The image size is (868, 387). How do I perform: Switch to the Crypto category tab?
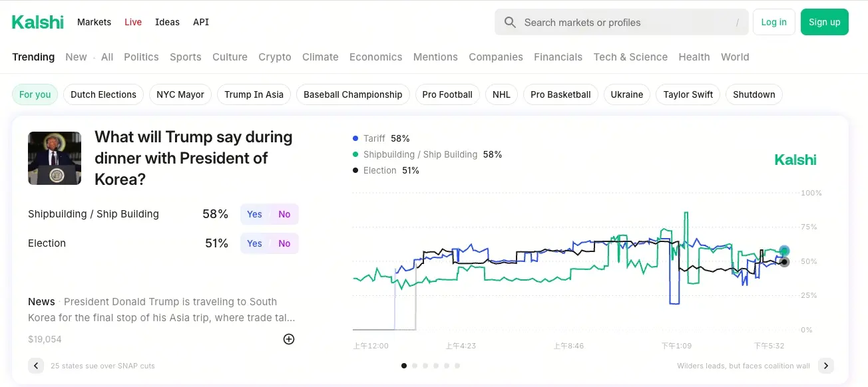point(275,57)
